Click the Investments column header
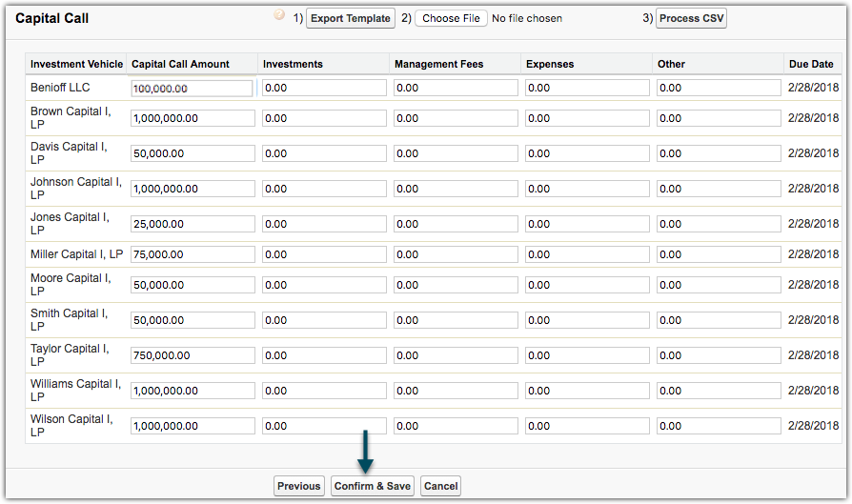 [x=293, y=64]
